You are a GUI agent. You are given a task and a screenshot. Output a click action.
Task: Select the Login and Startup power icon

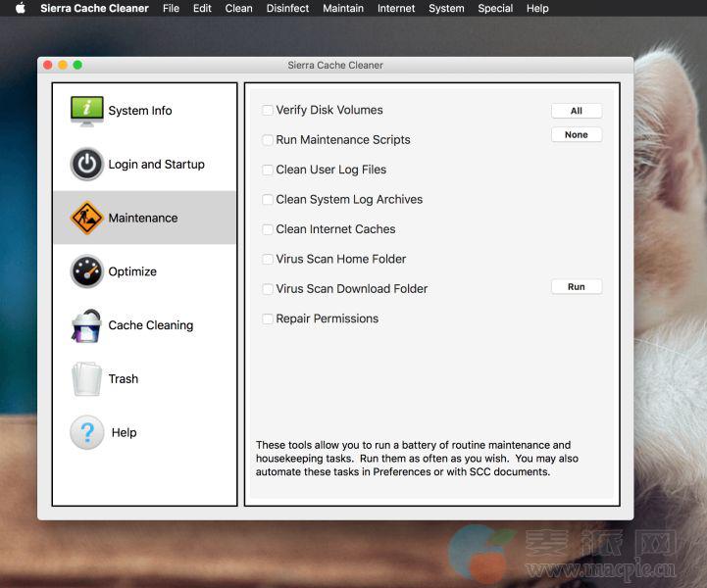[86, 165]
